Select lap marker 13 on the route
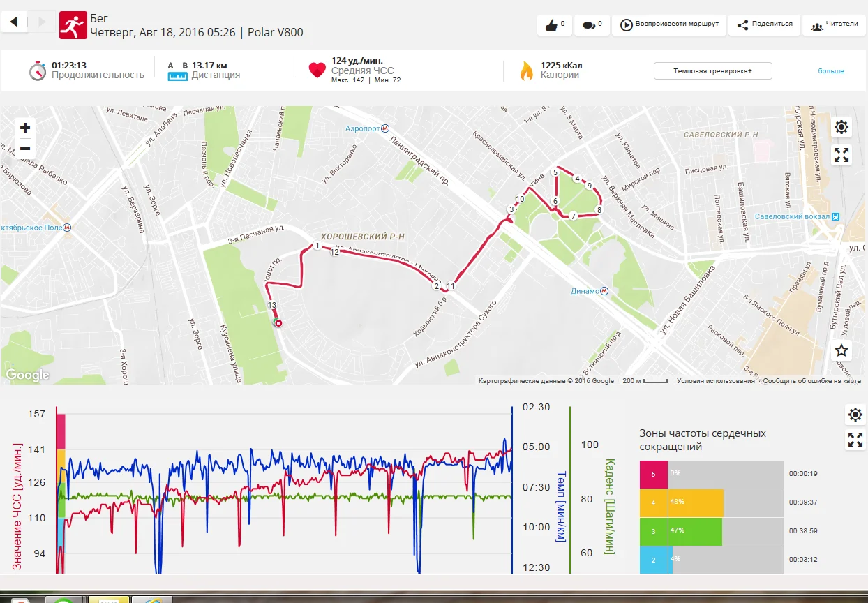Screen dimensions: 868x603 click(x=272, y=305)
